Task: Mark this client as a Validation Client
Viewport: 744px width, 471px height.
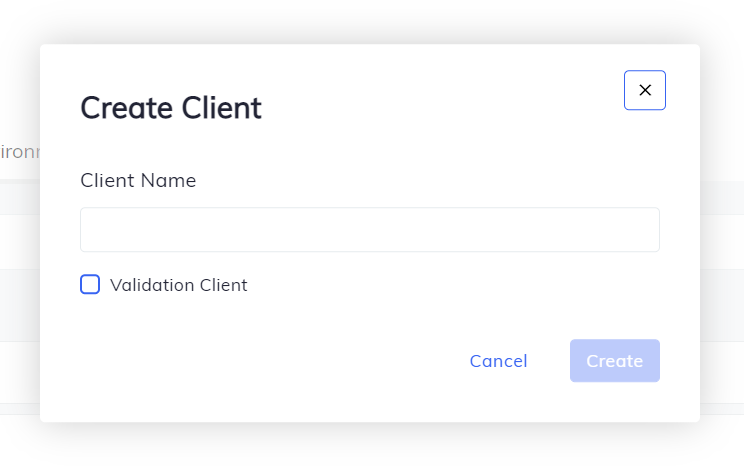Action: coord(90,285)
